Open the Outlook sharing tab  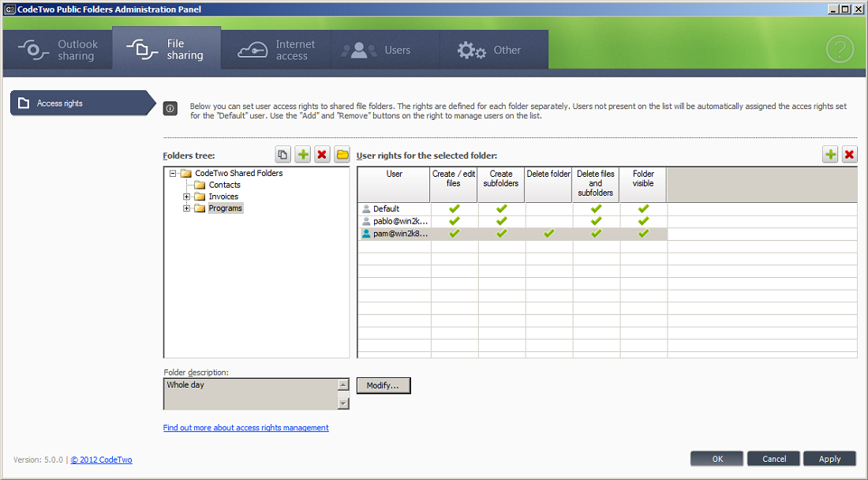pos(58,50)
